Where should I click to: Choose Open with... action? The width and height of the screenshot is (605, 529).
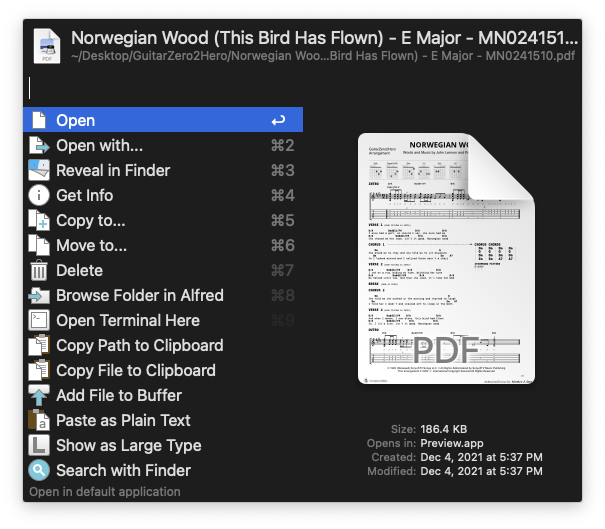[x=163, y=145]
